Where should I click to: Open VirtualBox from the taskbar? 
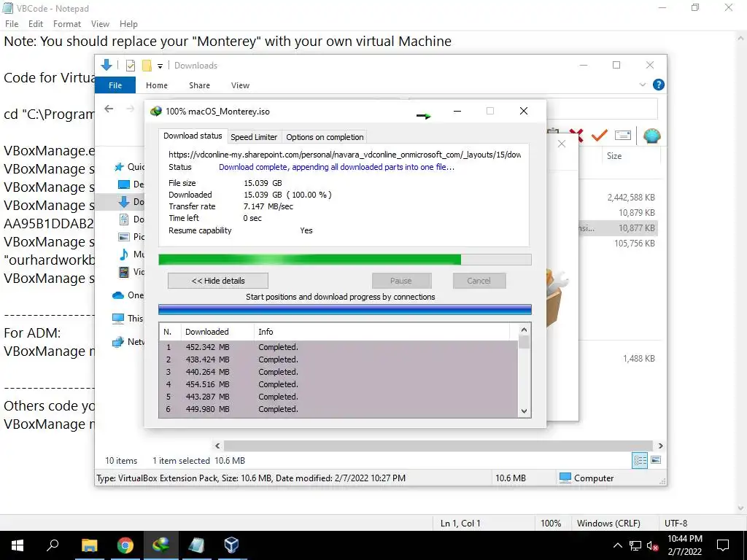[x=231, y=545]
